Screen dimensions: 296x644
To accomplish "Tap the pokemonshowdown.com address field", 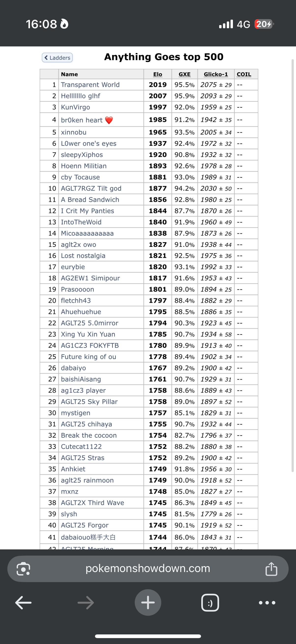I will click(148, 569).
